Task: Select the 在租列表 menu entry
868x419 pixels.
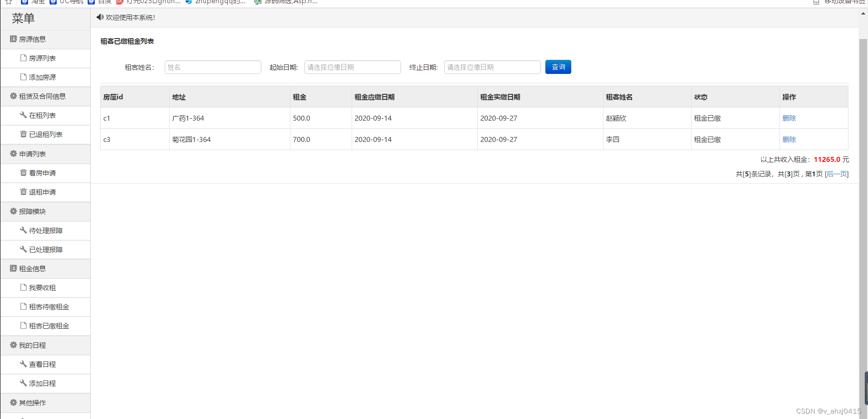Action: 45,116
